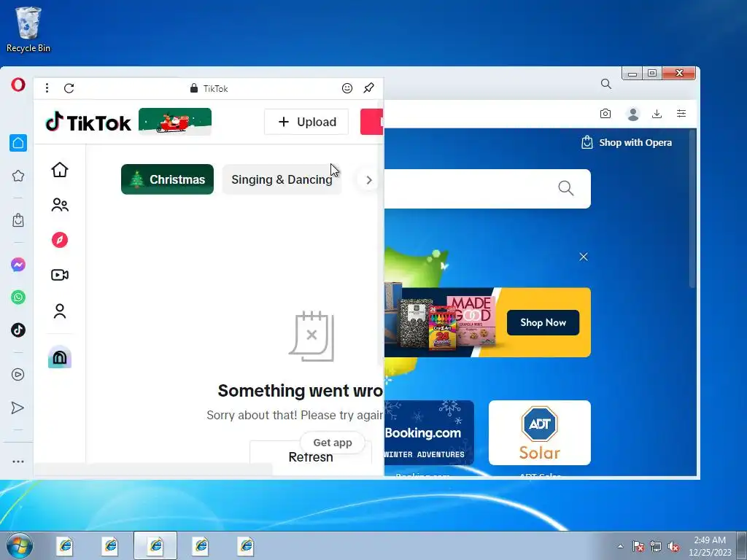747x560 pixels.
Task: Open Player icon in Opera sidebar
Action: 18,374
